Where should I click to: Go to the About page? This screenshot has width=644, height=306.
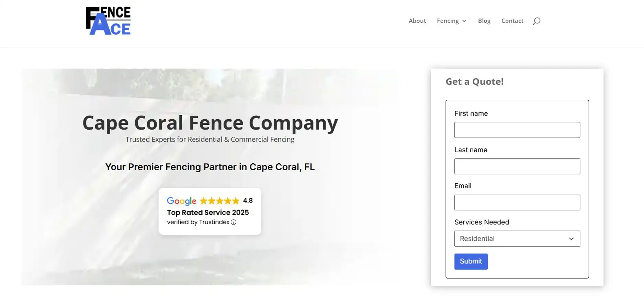coord(417,21)
